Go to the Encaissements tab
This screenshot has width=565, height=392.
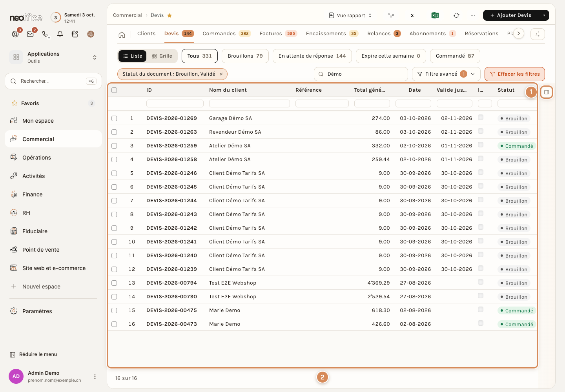332,34
